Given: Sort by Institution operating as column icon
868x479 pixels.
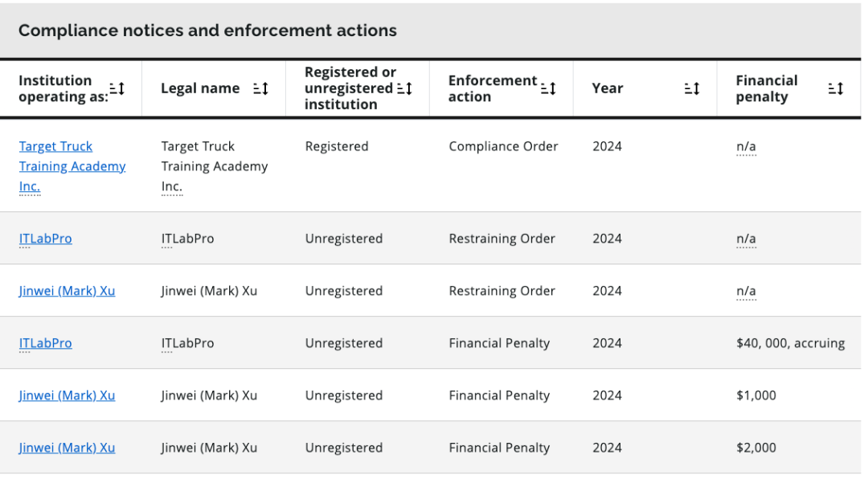Looking at the screenshot, I should [x=117, y=88].
